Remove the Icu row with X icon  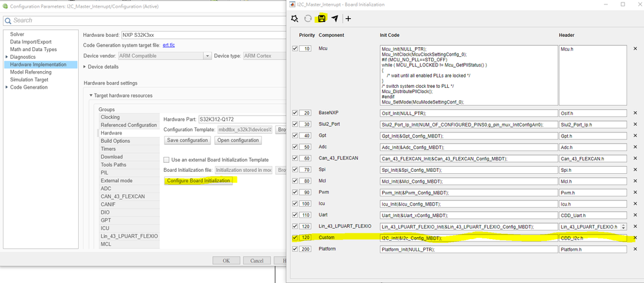635,204
